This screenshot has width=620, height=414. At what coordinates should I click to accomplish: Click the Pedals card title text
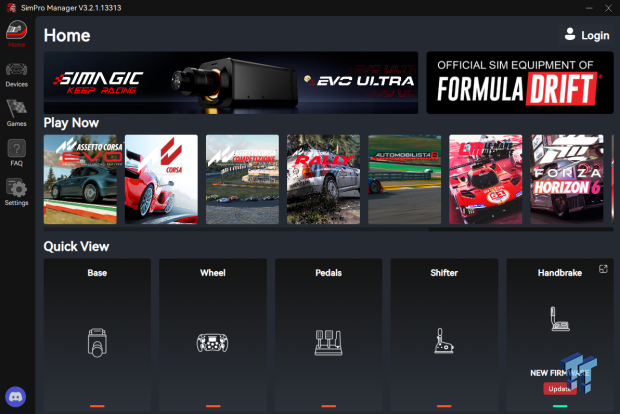coord(329,273)
